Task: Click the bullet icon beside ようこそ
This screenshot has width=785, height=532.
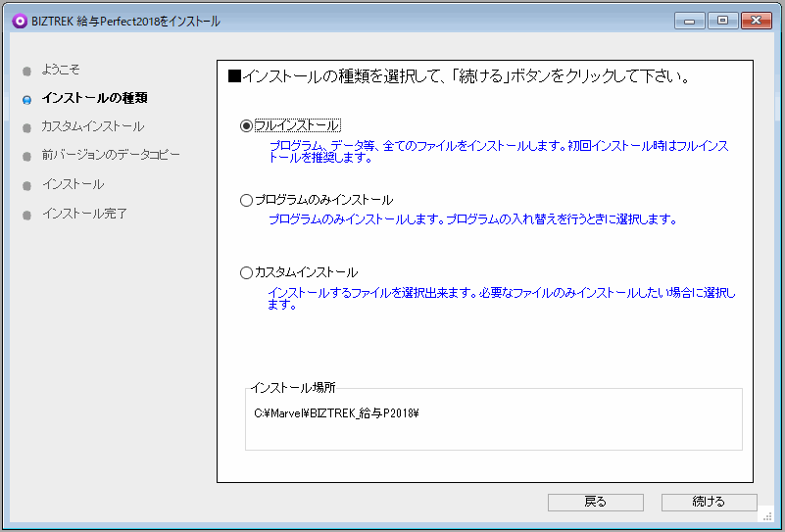Action: [x=27, y=71]
